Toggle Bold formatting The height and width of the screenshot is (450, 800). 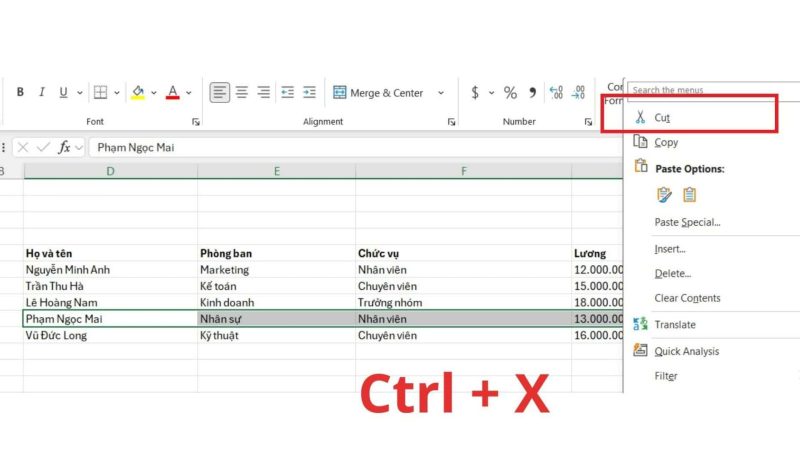(x=20, y=92)
